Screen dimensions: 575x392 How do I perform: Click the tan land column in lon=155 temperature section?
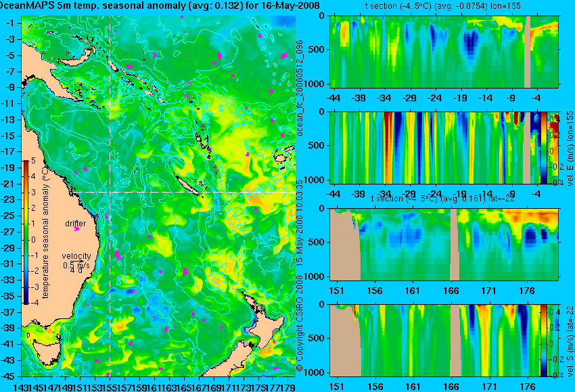pos(528,51)
